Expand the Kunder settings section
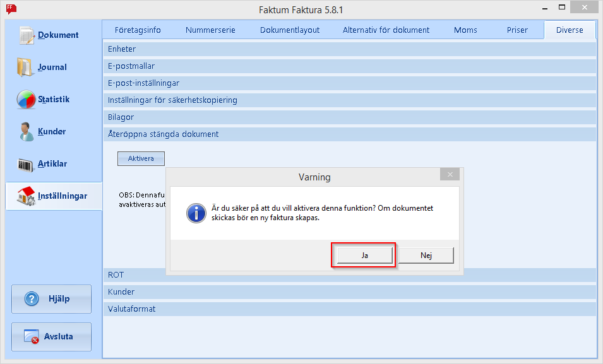The width and height of the screenshot is (603, 364). (x=350, y=291)
